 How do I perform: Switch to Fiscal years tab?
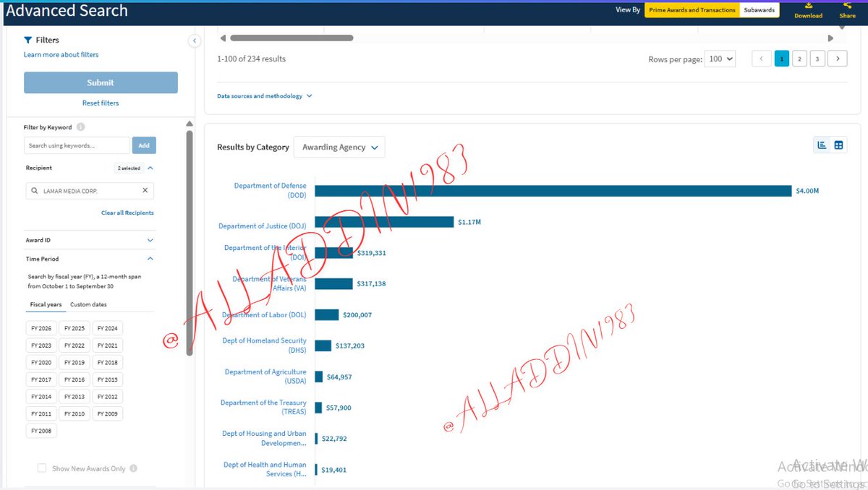[x=46, y=304]
